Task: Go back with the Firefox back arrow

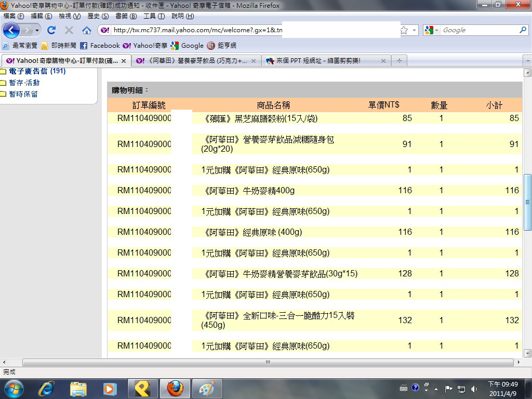Action: tap(11, 30)
